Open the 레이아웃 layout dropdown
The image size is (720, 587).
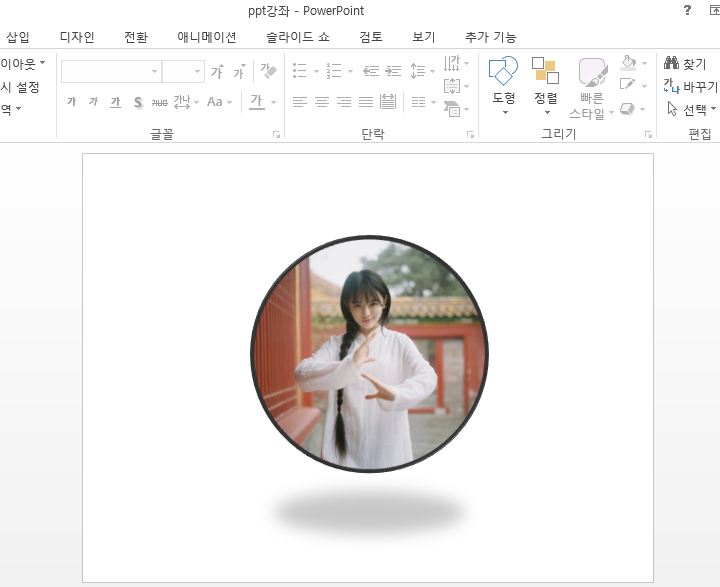[22, 63]
